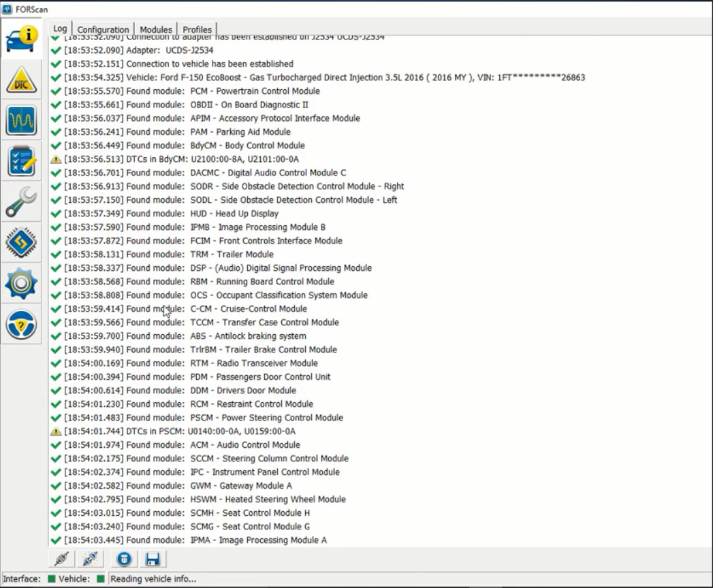Open the settings gear icon
713x588 pixels.
point(21,284)
